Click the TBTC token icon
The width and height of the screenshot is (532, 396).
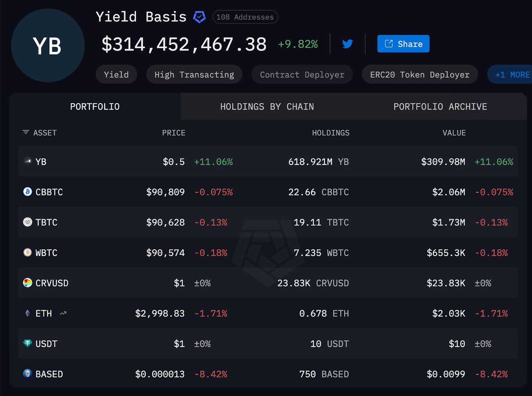tap(27, 222)
